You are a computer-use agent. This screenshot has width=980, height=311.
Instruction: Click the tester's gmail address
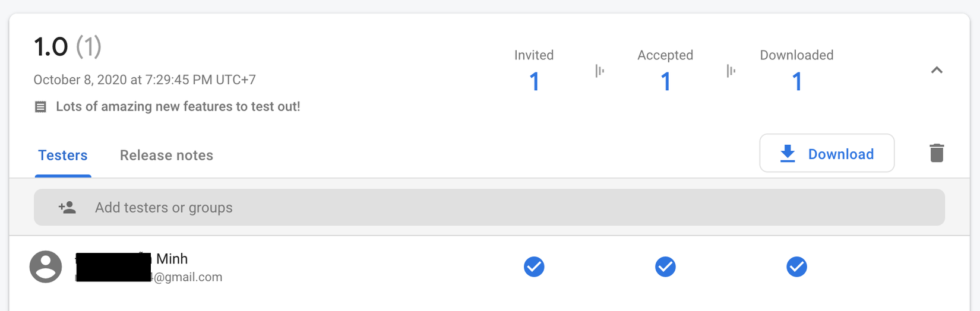[187, 277]
